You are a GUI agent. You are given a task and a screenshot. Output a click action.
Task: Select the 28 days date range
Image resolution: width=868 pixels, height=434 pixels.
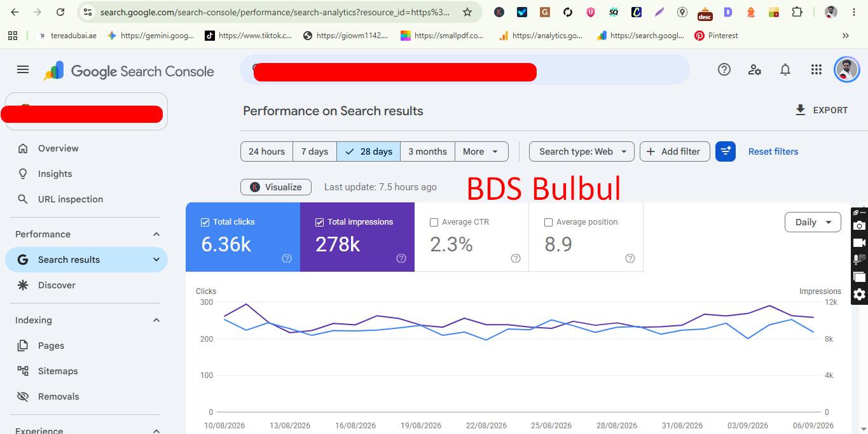pos(369,151)
